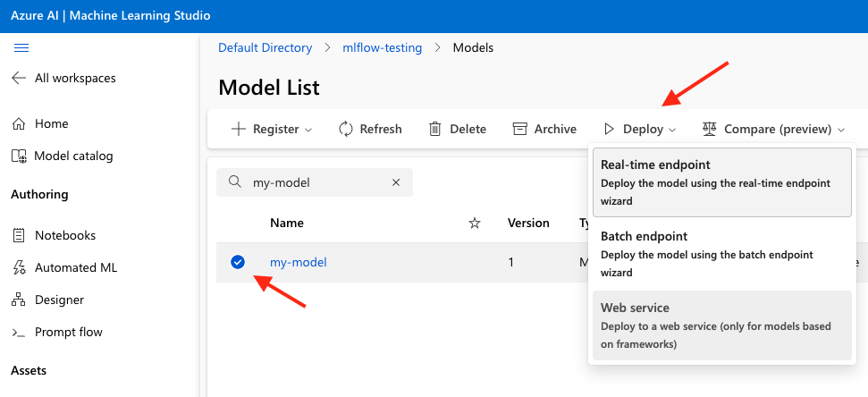Click the favorite star column header
868x397 pixels.
475,224
